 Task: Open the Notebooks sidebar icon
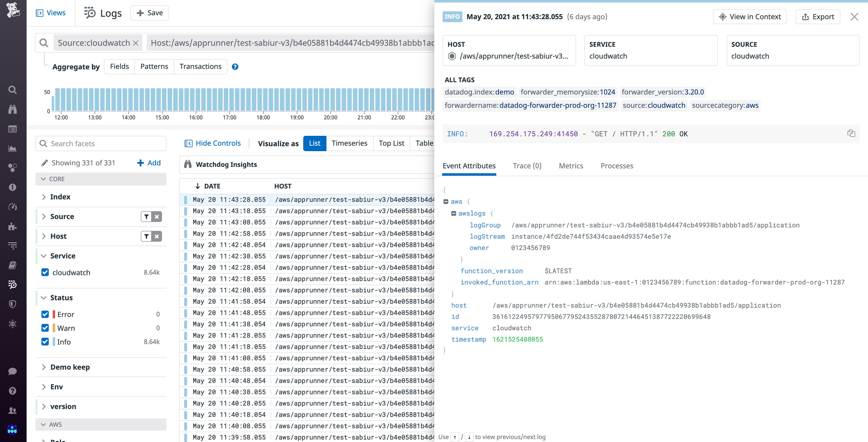coord(13,265)
